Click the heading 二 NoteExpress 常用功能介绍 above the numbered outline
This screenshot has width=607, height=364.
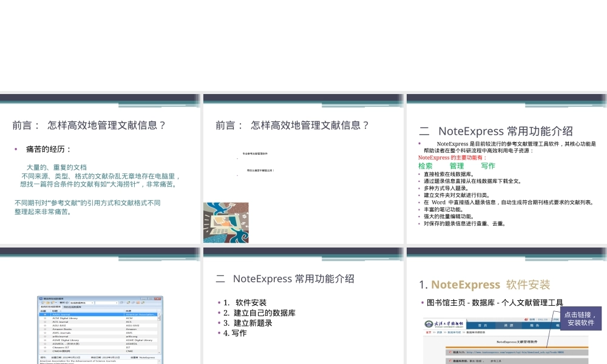(x=285, y=279)
